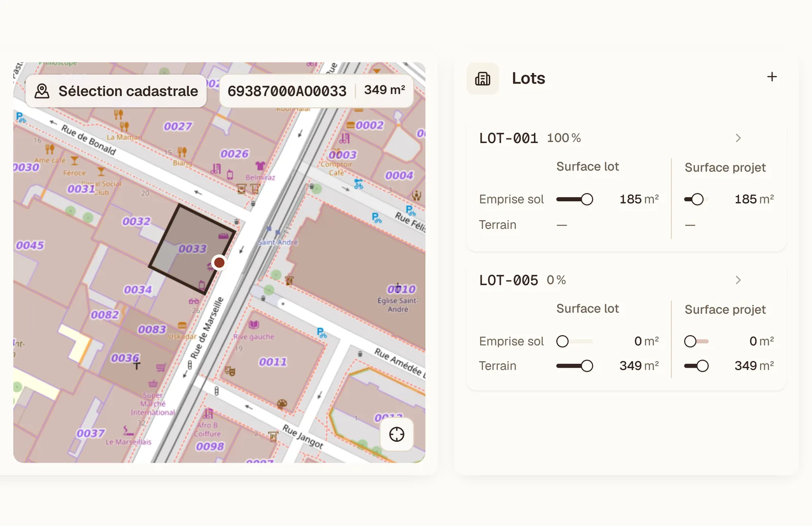Screen dimensions: 812x526
Task: Select the LOT-001 title
Action: point(509,138)
